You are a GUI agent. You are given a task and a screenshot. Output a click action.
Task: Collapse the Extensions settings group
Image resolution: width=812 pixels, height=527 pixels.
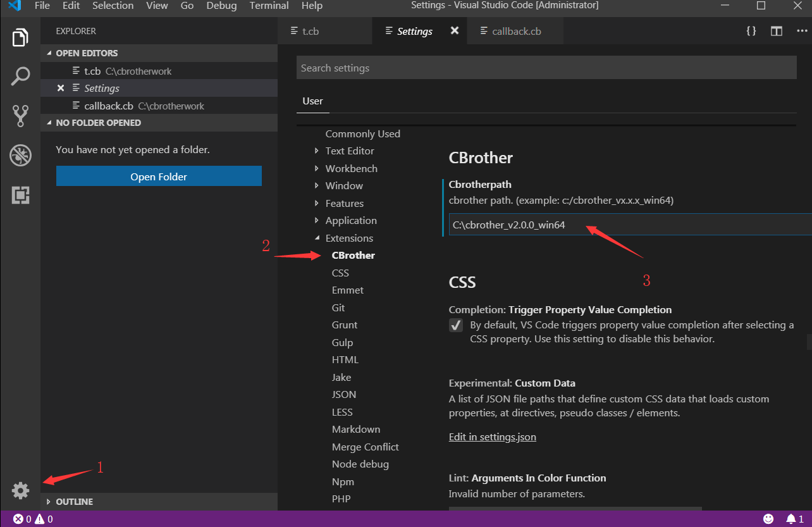pyautogui.click(x=317, y=239)
